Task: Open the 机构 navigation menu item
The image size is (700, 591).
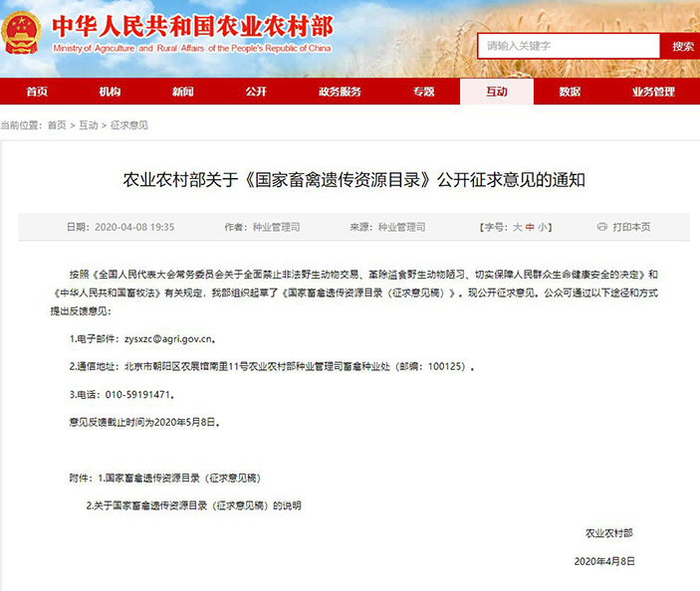Action: tap(110, 92)
